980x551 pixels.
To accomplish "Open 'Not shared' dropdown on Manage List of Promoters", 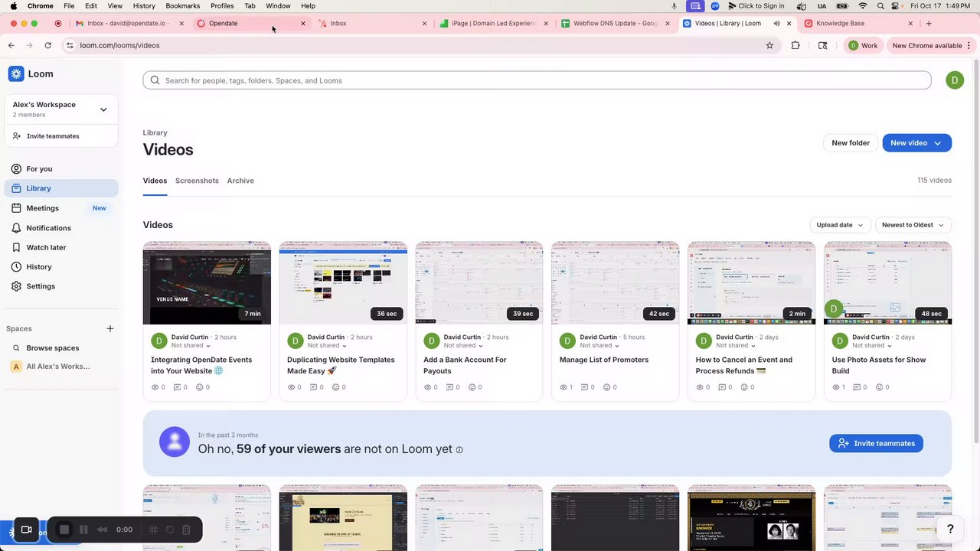I will (600, 345).
